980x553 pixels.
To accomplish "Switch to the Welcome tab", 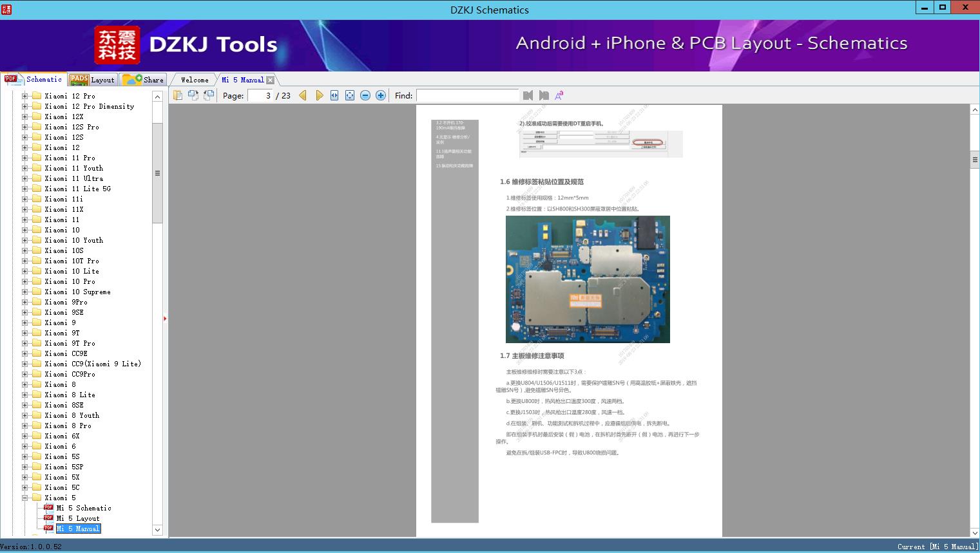I will point(195,80).
